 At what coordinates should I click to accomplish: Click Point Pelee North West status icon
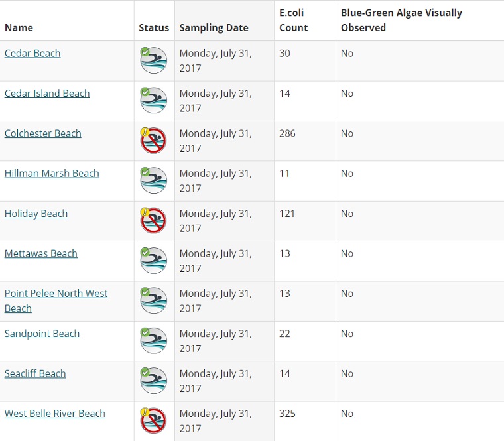154,300
